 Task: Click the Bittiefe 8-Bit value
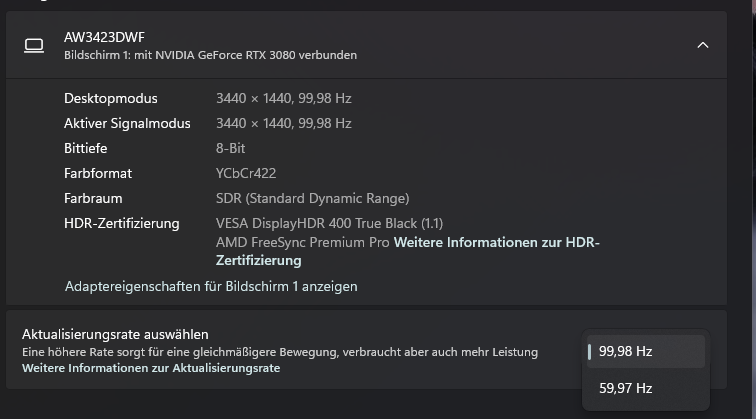pyautogui.click(x=230, y=149)
